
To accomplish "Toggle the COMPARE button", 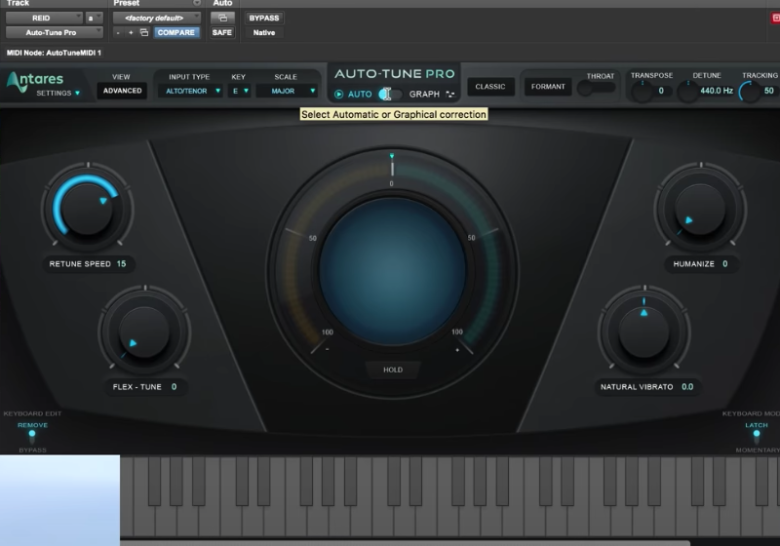I will pos(176,32).
